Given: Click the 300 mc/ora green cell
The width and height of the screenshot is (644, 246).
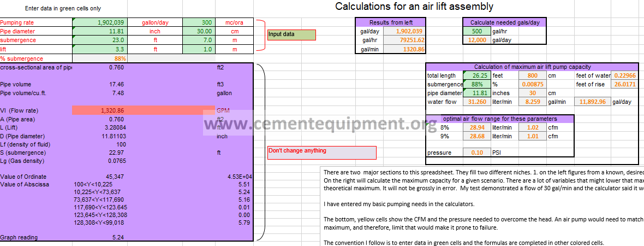Looking at the screenshot, I should (198, 22).
